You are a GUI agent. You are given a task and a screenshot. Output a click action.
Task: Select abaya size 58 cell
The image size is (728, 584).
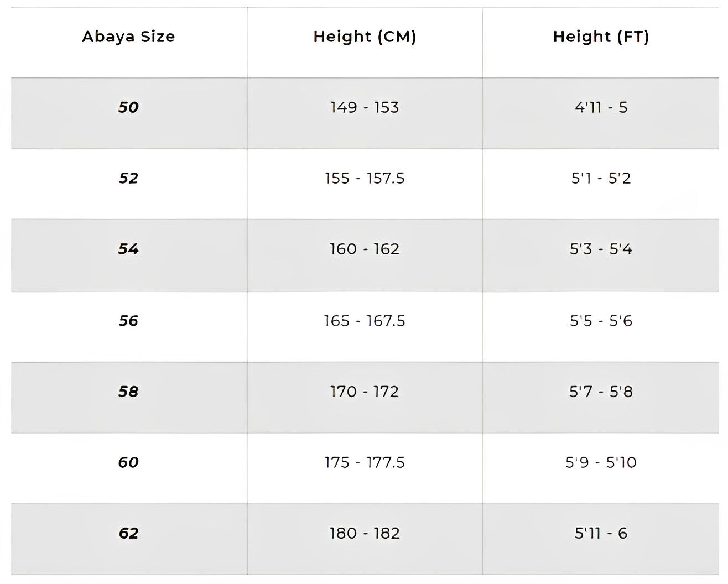[128, 392]
